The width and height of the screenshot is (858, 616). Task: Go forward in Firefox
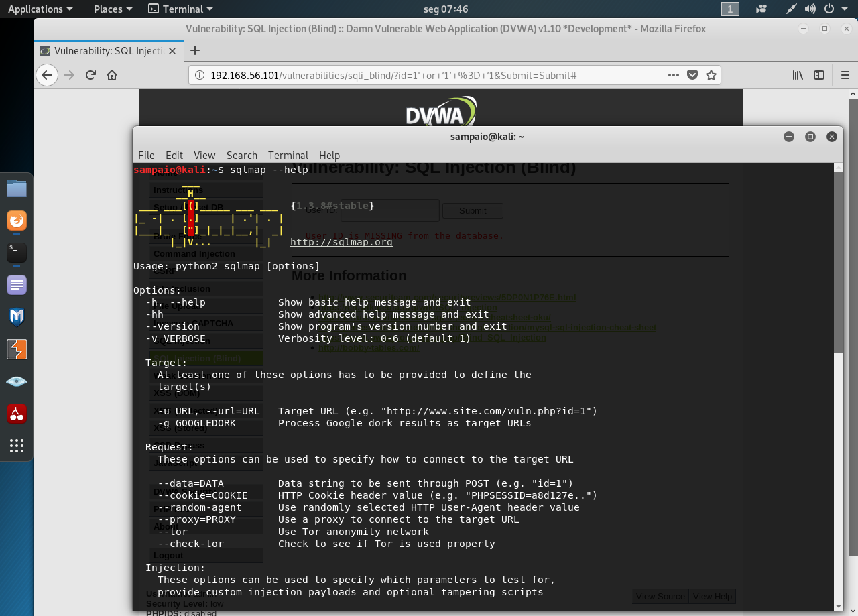[68, 75]
